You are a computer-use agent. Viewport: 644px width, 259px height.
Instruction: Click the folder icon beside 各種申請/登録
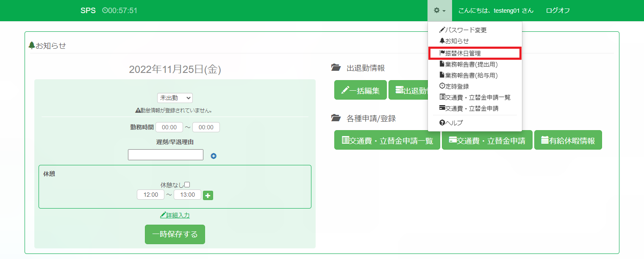[336, 119]
